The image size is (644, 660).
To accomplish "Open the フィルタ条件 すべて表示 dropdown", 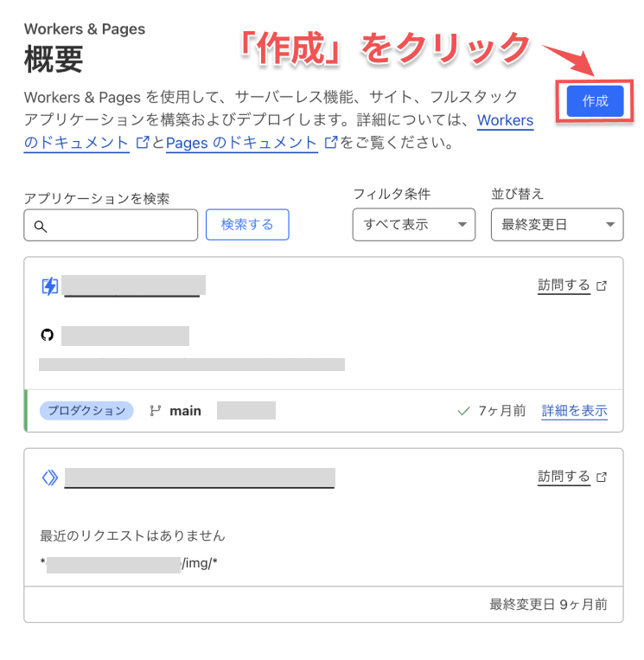I will (414, 225).
